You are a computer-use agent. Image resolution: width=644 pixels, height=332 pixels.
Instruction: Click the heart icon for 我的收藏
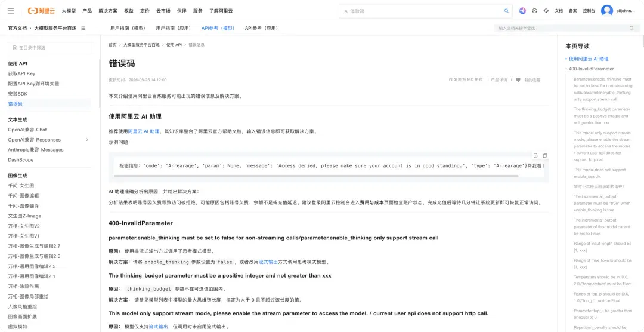click(x=518, y=80)
